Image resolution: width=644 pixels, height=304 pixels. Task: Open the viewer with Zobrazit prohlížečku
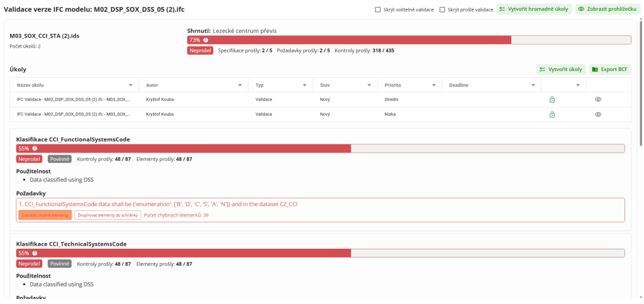[x=604, y=9]
